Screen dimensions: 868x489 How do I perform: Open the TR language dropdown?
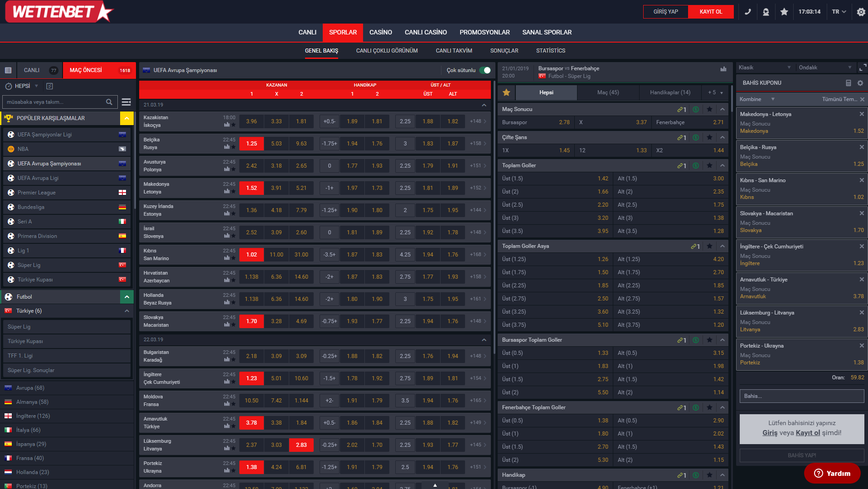(x=839, y=12)
